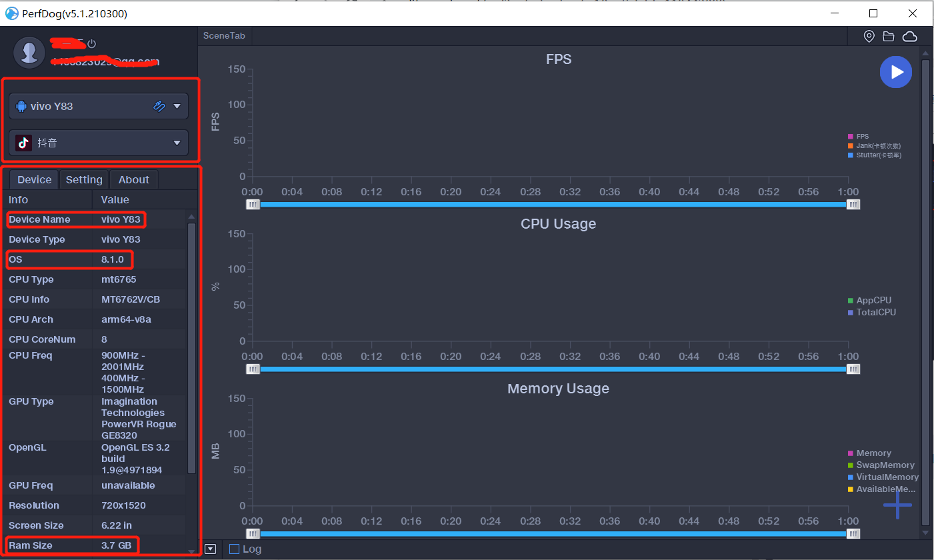Click the right handle of the CPU Usage range slider
Screen dimensions: 934x560
[853, 369]
